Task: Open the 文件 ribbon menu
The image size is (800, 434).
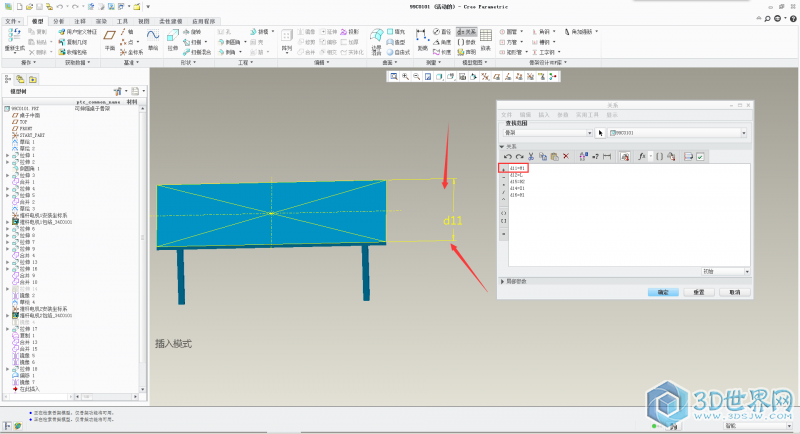Action: (x=12, y=21)
